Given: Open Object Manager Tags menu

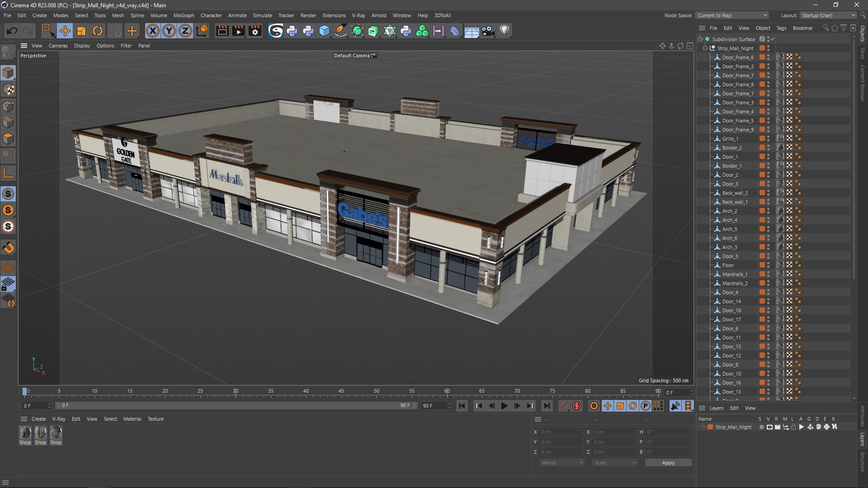Looking at the screenshot, I should [781, 28].
